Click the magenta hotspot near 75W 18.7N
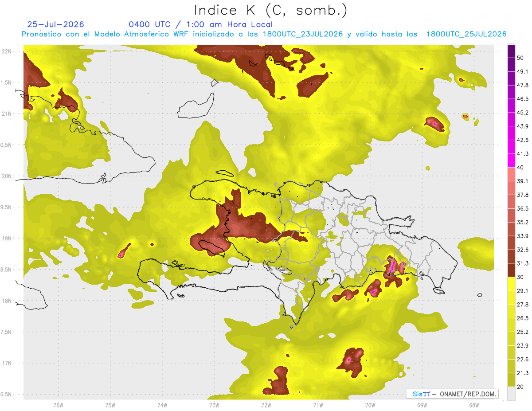Screen dimensions: 532x411 click(120, 255)
